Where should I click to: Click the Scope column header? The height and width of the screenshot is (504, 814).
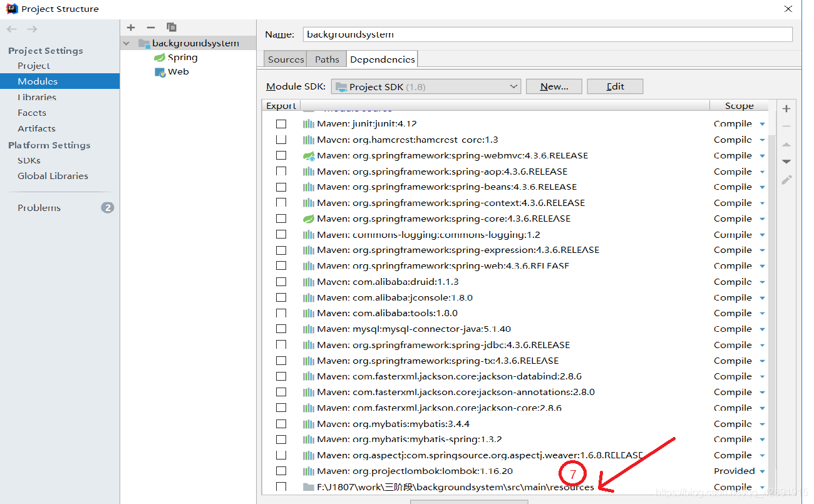[739, 106]
